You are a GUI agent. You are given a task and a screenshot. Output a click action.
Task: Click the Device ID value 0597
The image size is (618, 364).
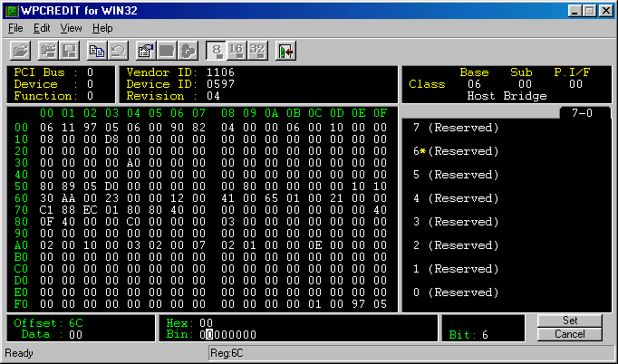click(220, 84)
